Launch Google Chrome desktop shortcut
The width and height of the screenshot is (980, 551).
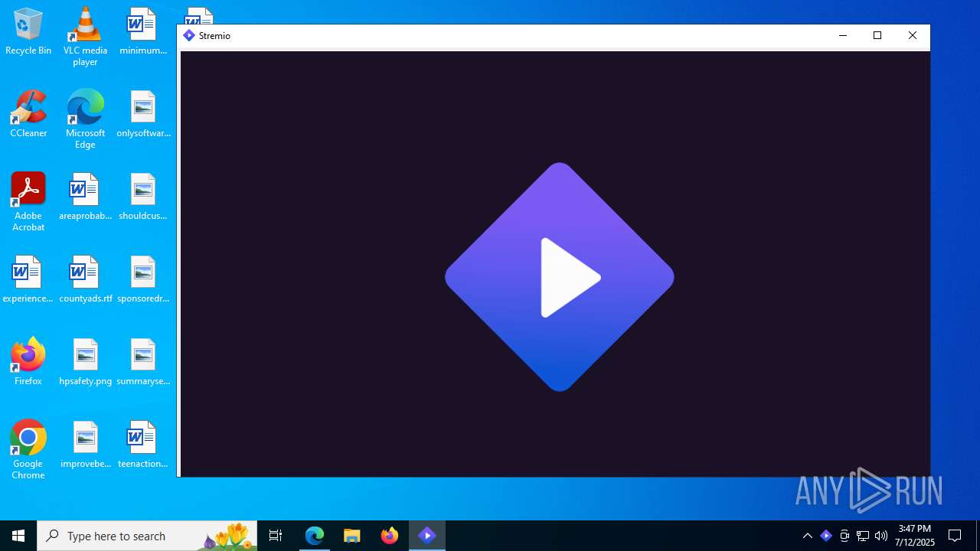point(28,450)
